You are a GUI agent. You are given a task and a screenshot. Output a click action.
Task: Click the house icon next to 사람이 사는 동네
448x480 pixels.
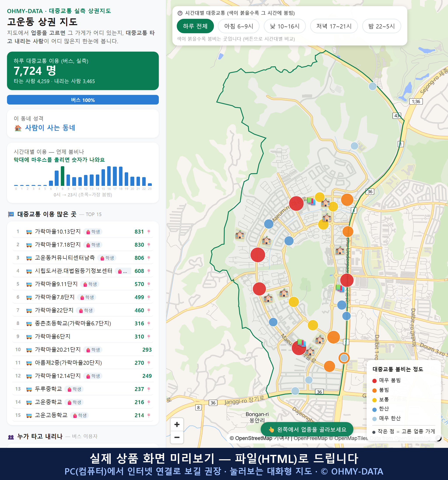point(18,128)
